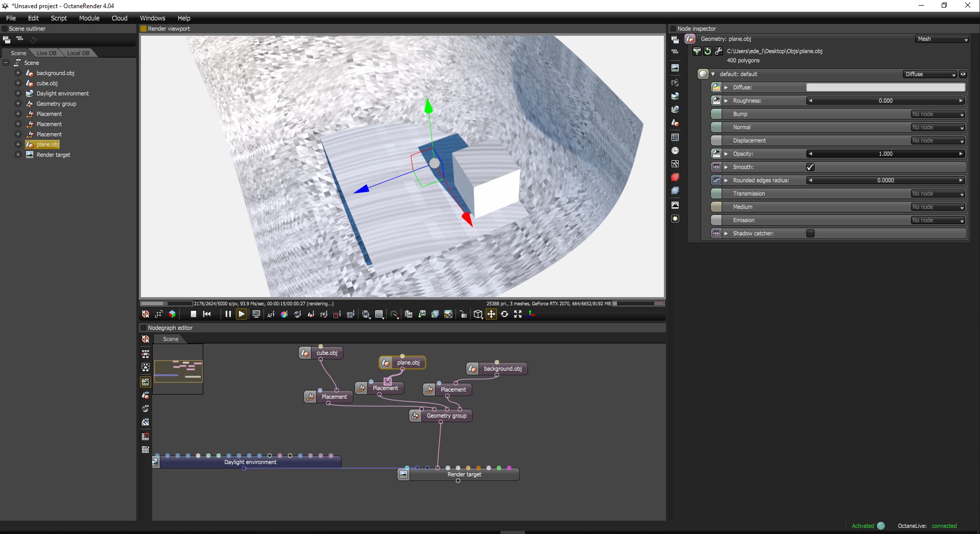Enable the Shadow catcher checkbox
The width and height of the screenshot is (980, 534).
810,233
